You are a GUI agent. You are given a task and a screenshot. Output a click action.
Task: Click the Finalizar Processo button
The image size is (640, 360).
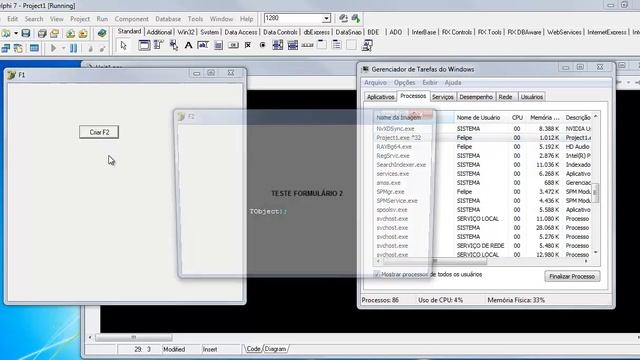[x=572, y=276]
